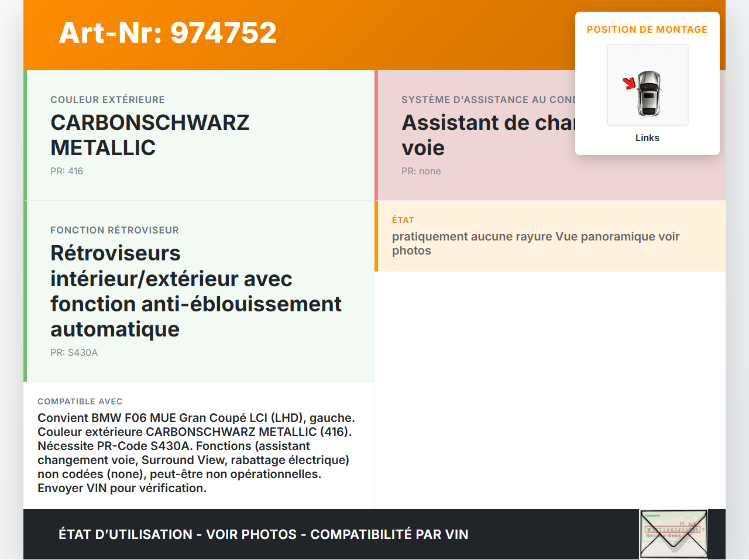Click the PR: none code
Viewport: 749px width, 560px height.
[x=421, y=171]
